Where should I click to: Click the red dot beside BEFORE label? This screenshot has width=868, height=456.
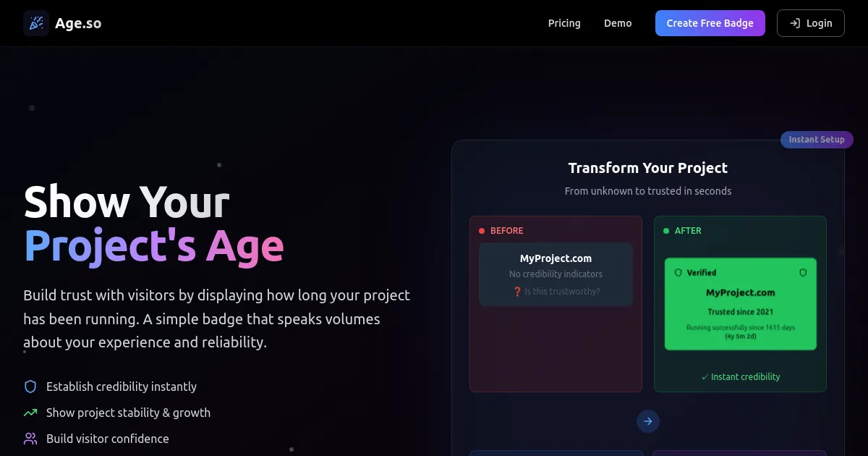tap(482, 231)
